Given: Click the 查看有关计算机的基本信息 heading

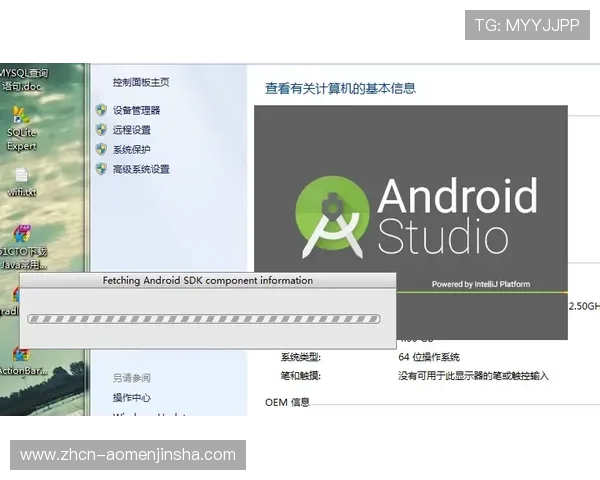Looking at the screenshot, I should (x=340, y=88).
